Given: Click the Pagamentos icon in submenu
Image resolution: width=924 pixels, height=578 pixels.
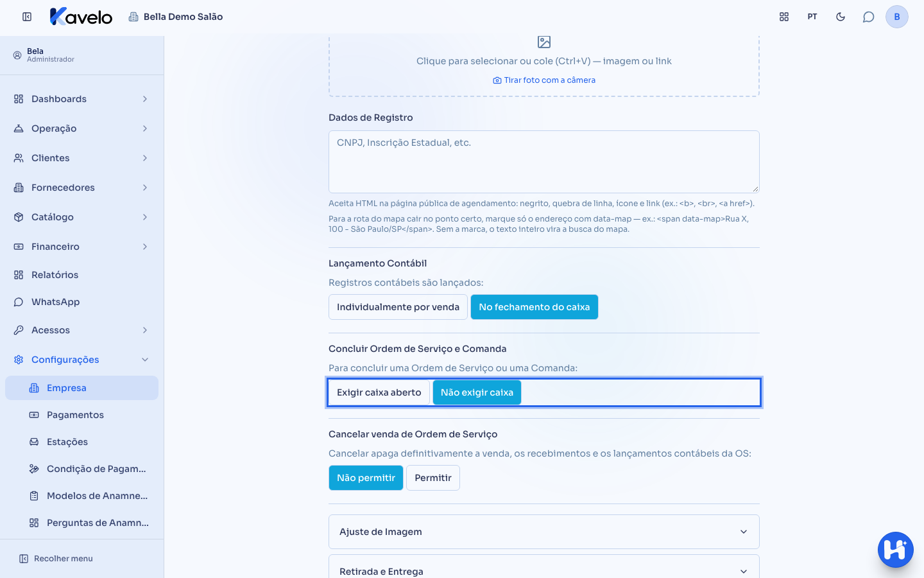Looking at the screenshot, I should pyautogui.click(x=34, y=415).
